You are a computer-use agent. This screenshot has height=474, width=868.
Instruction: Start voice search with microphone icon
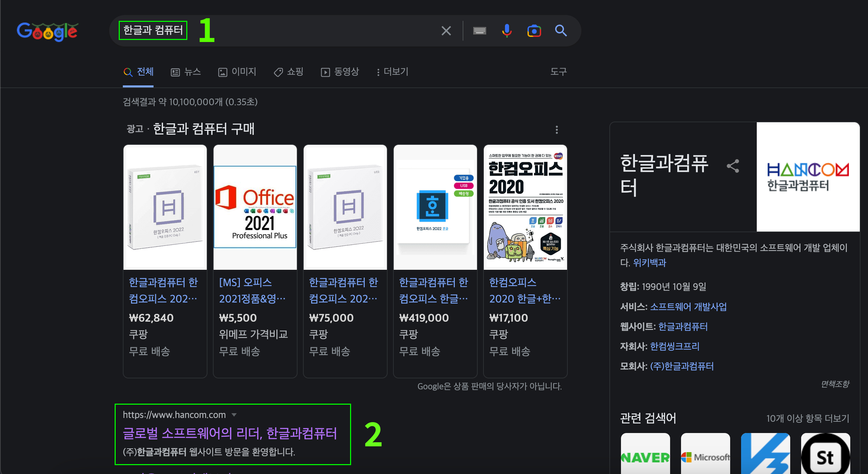coord(507,31)
